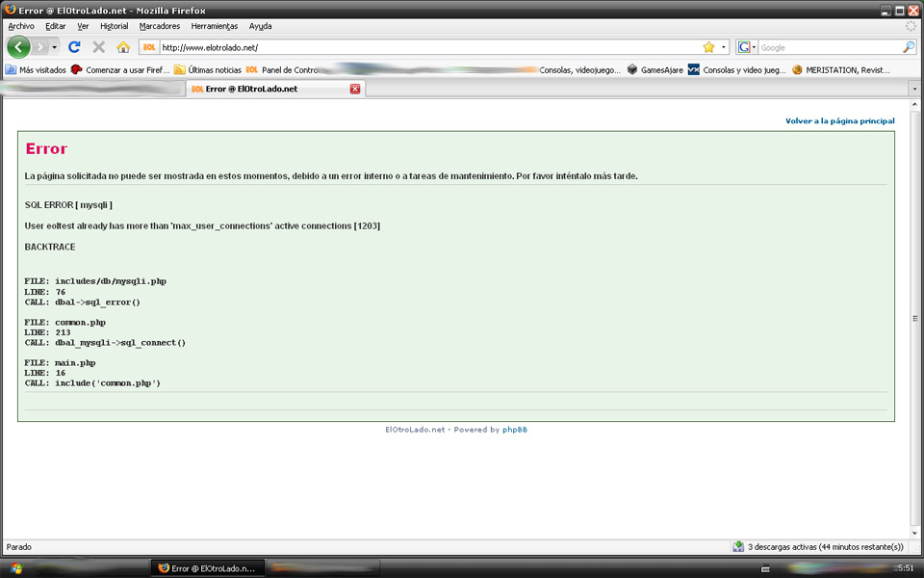Viewport: 924px width, 578px height.
Task: Click the max_user_connections error message
Action: [202, 225]
